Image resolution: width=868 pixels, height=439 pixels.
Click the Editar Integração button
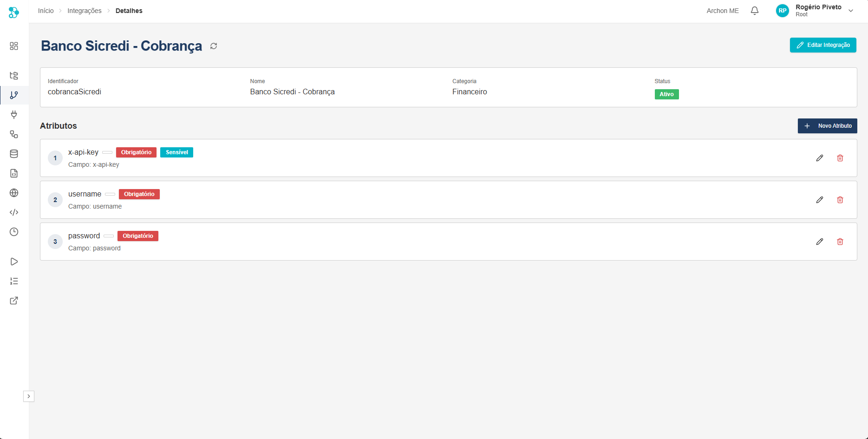pyautogui.click(x=823, y=45)
